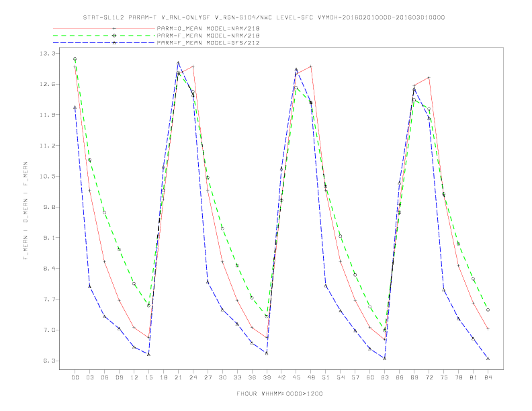Viewport: 532px width, 411px height.
Task: Click x-axis tick label 63
Action: 385,377
